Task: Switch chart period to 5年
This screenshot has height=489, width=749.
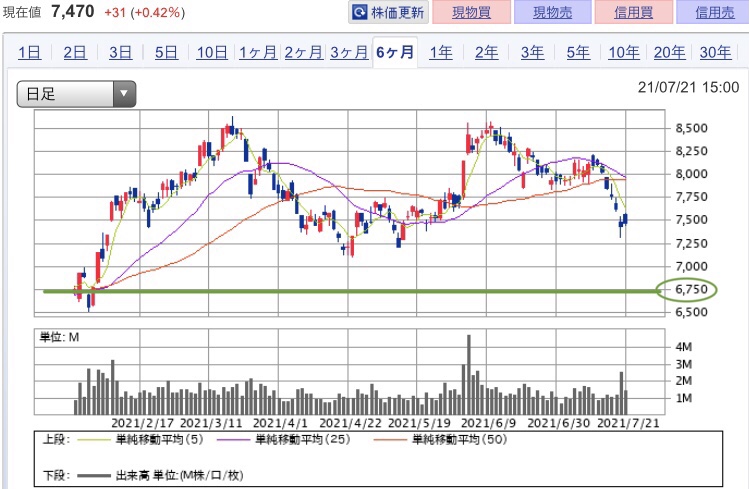Action: point(578,52)
